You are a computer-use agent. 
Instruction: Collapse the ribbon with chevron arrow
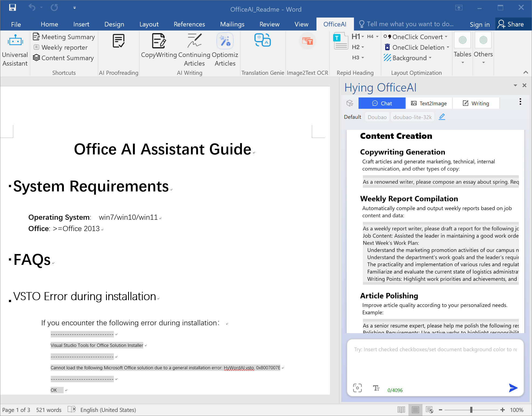[x=526, y=72]
